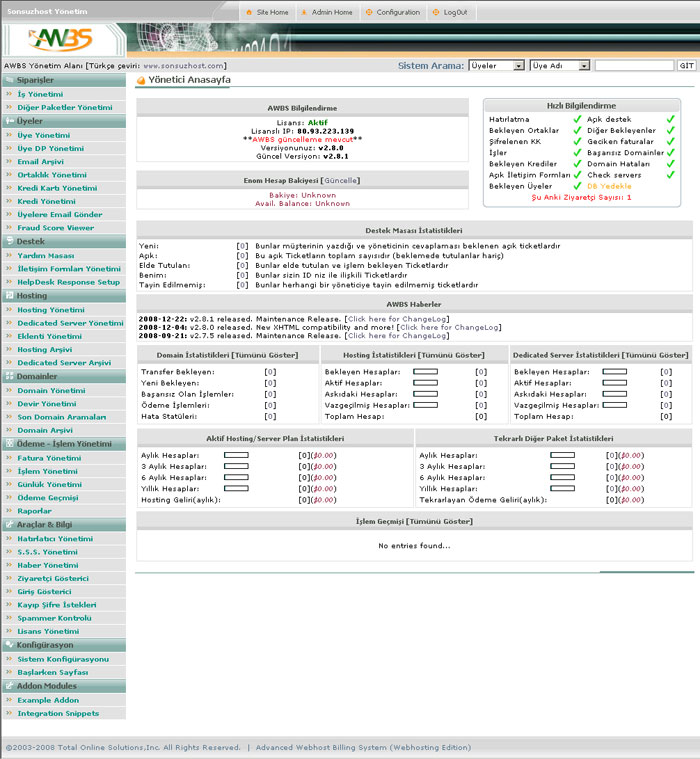Click Bekleyen Hesaplar bar in Hosting İstatistikleri
This screenshot has width=700, height=759.
(426, 372)
